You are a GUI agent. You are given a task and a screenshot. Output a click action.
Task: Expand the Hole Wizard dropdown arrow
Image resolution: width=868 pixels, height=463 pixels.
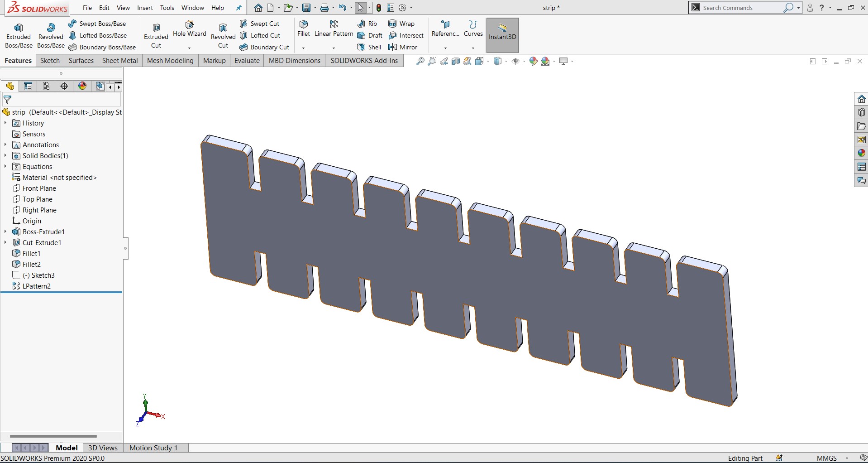tap(190, 48)
